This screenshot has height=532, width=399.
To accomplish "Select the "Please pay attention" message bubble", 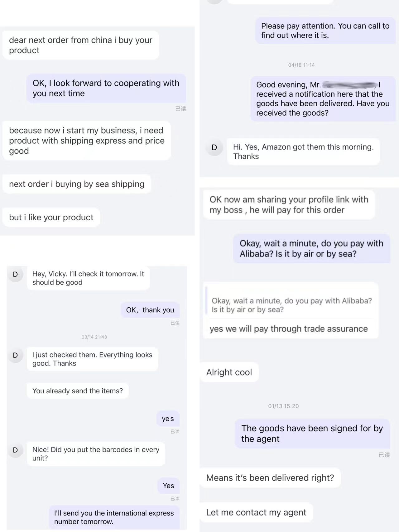I will tap(325, 31).
